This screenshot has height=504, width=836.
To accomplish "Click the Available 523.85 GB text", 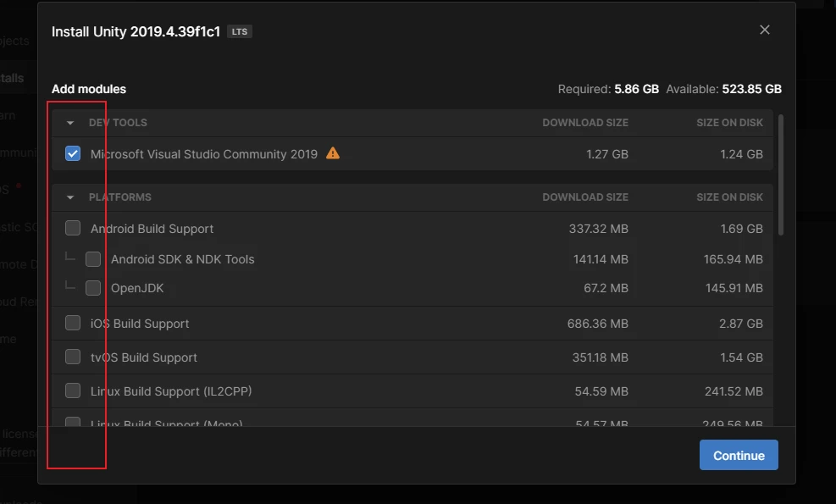I will 723,89.
